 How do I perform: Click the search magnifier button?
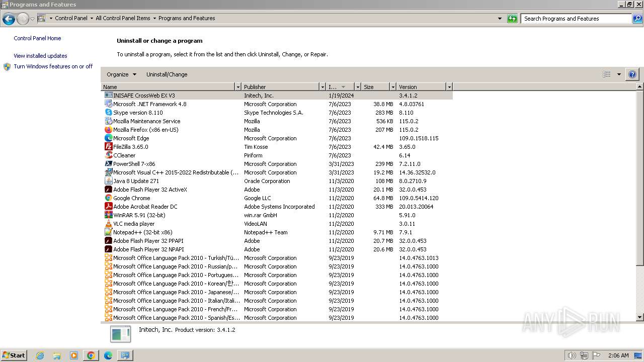click(x=637, y=19)
